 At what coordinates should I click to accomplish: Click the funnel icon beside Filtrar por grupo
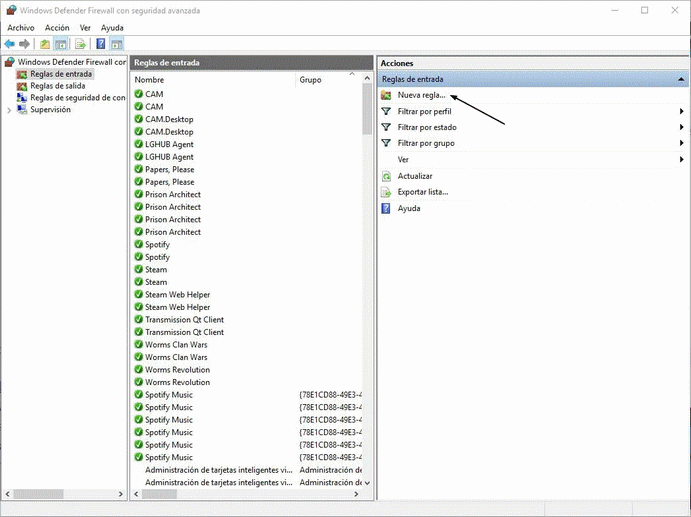(x=386, y=143)
